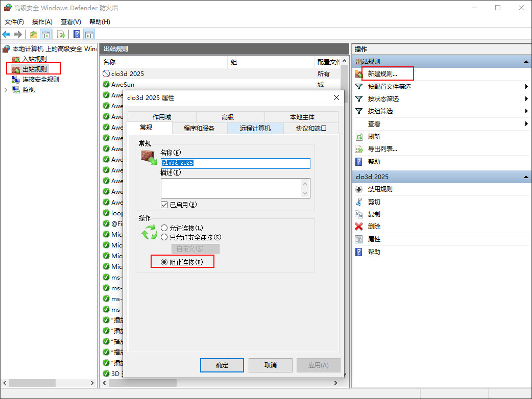The image size is (532, 399).
Task: Toggle the show/hide console tree icon
Action: click(x=45, y=34)
